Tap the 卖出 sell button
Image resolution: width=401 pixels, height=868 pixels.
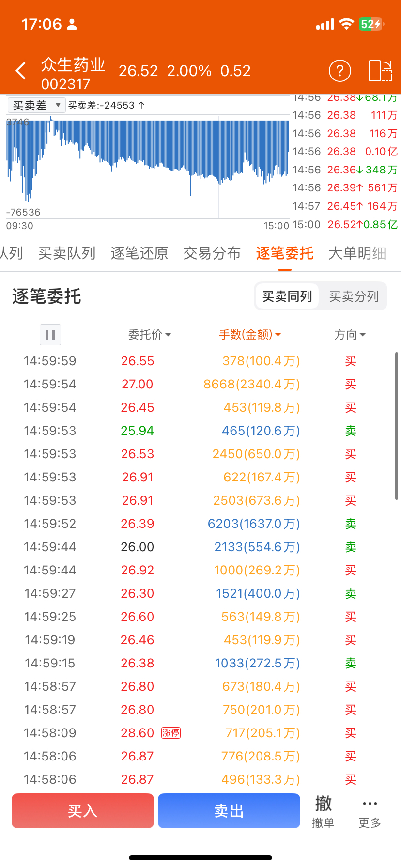[x=229, y=811]
